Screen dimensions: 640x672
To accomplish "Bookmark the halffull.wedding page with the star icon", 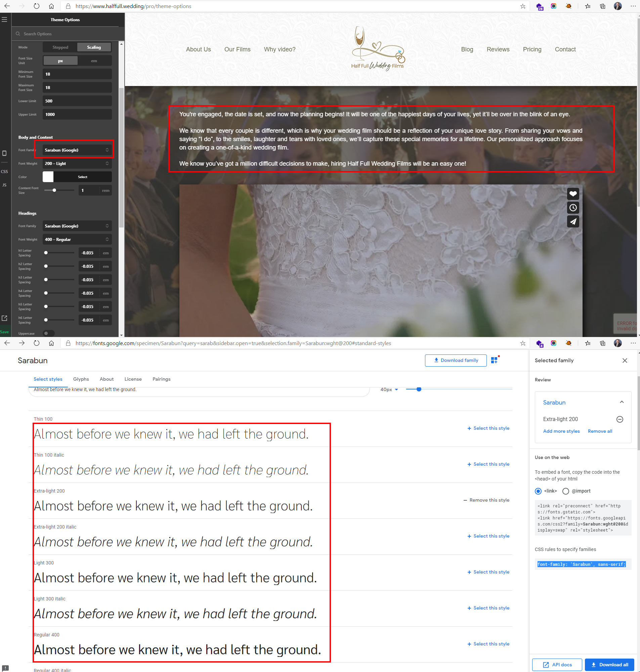I will tap(523, 6).
